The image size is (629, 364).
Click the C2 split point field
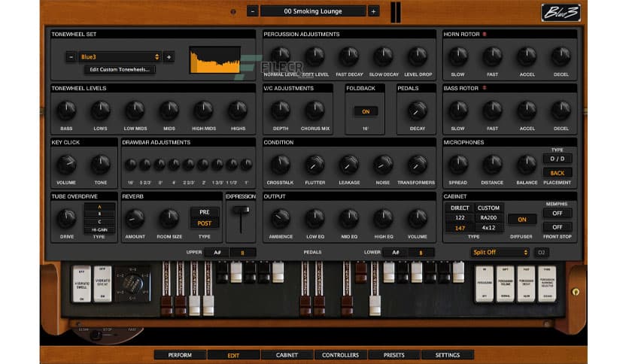tap(541, 252)
